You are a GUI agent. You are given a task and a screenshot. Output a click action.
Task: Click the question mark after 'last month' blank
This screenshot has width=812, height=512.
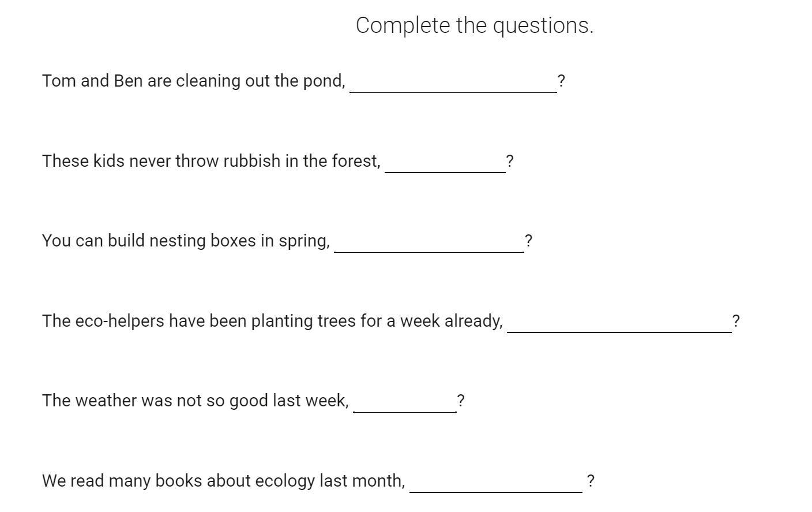tap(591, 481)
